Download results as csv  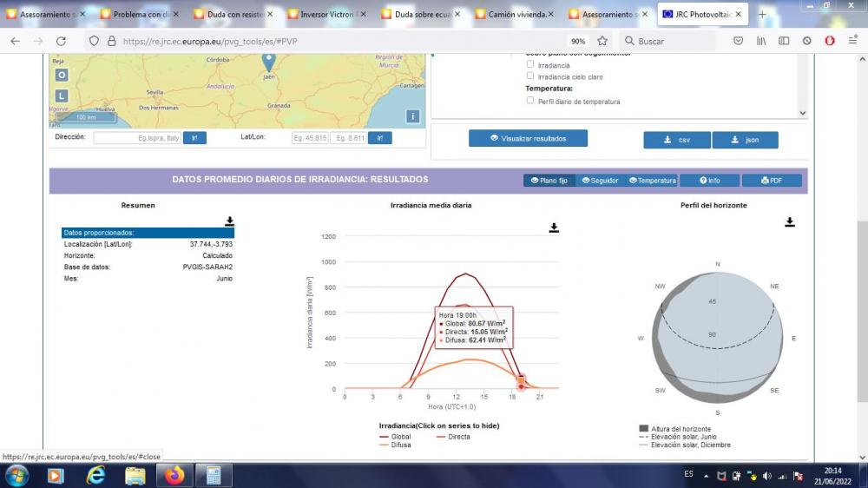coord(677,140)
